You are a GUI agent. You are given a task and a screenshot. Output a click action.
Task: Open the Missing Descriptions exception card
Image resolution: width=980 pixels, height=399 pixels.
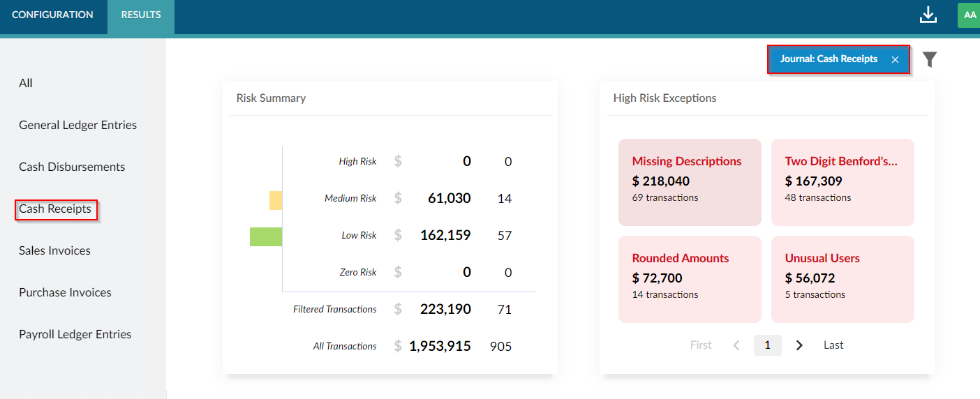tap(690, 182)
